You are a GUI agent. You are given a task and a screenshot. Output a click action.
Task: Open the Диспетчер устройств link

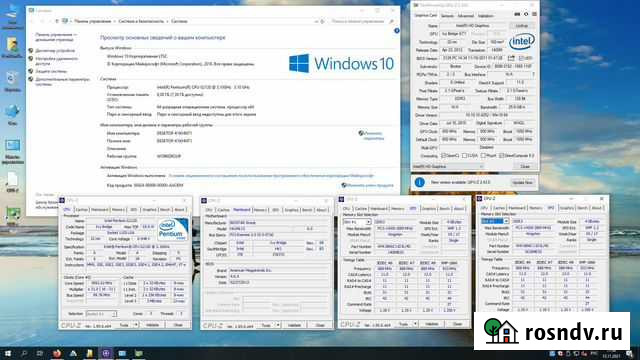(x=55, y=51)
